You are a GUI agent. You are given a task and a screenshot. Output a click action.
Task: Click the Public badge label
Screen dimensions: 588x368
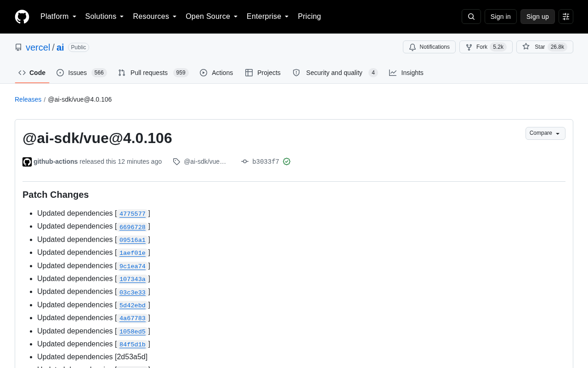tap(79, 47)
